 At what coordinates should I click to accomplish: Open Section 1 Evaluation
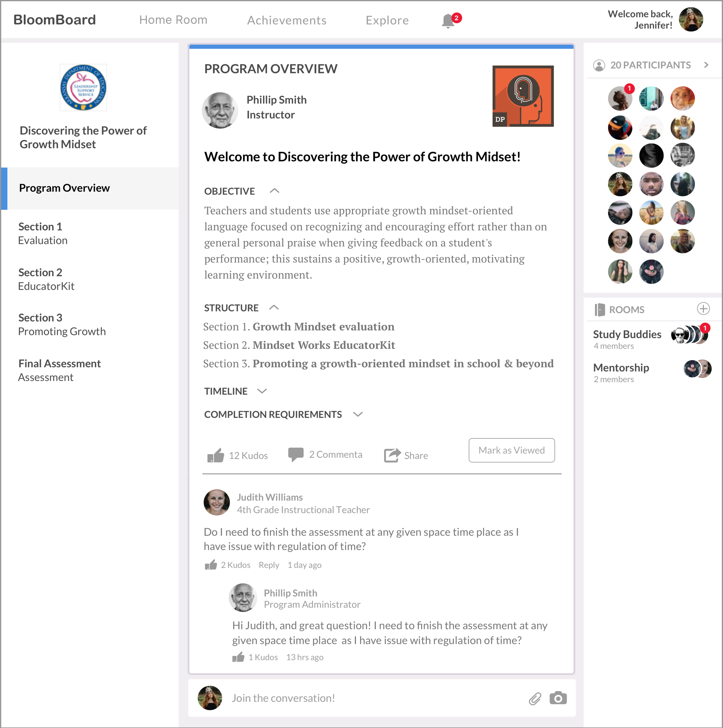43,233
